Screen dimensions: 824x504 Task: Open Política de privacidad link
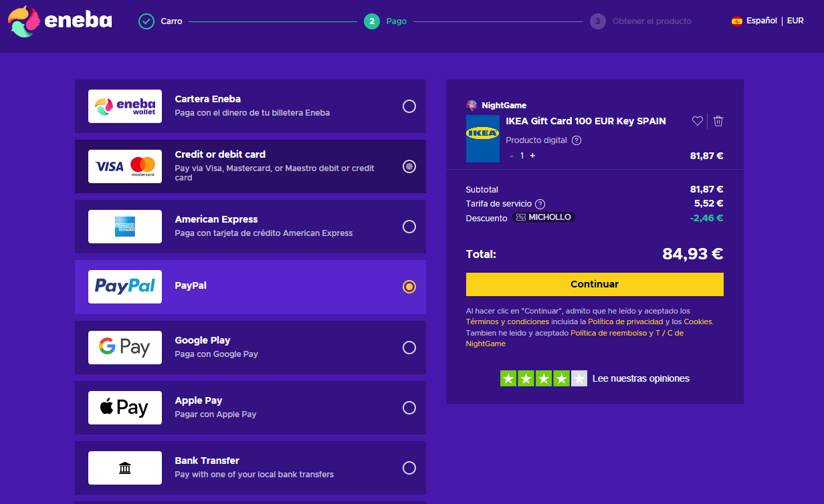pos(625,322)
